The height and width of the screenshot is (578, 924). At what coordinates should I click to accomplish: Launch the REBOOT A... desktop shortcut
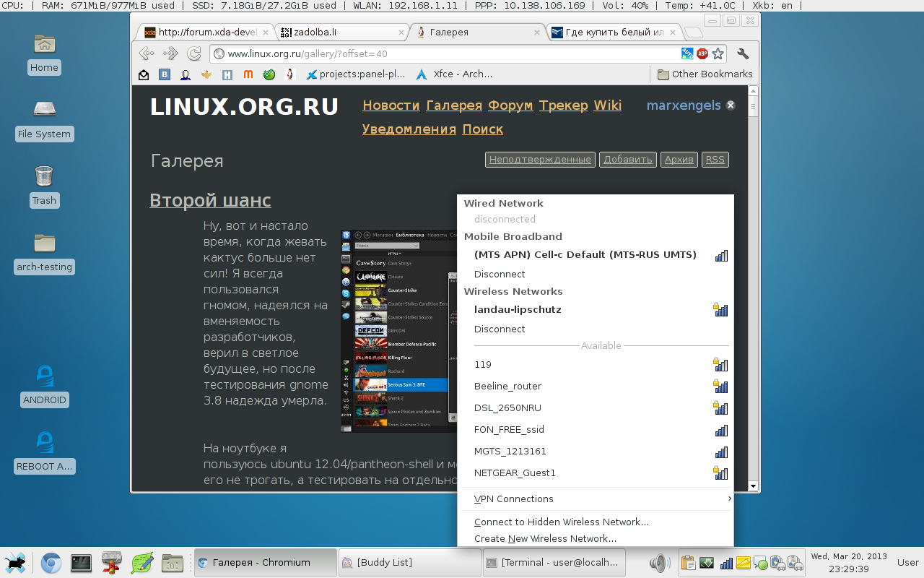[44, 453]
